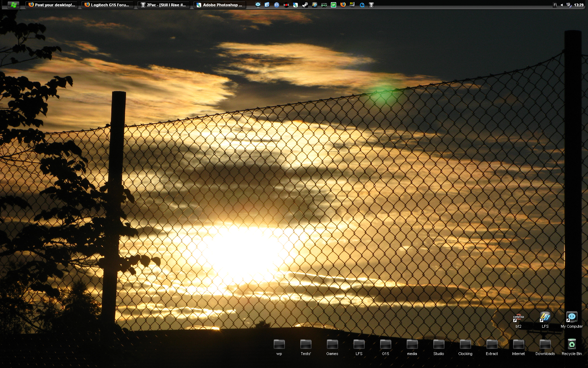Select the Games desktop folder
Image resolution: width=588 pixels, height=368 pixels.
(332, 347)
